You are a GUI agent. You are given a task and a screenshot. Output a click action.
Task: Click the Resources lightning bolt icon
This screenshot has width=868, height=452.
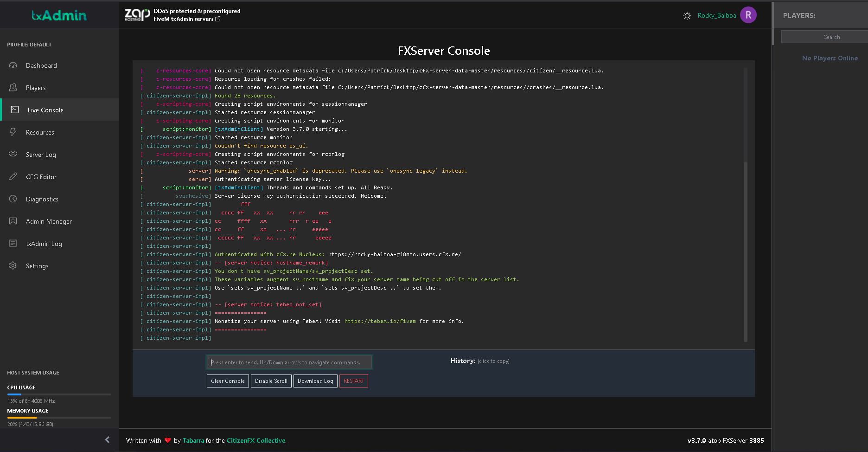(13, 132)
